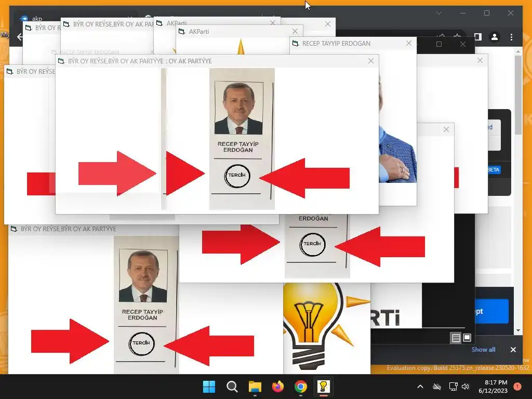Image resolution: width=532 pixels, height=399 pixels.
Task: Open the clock showing 8:17 PM
Action: click(493, 387)
